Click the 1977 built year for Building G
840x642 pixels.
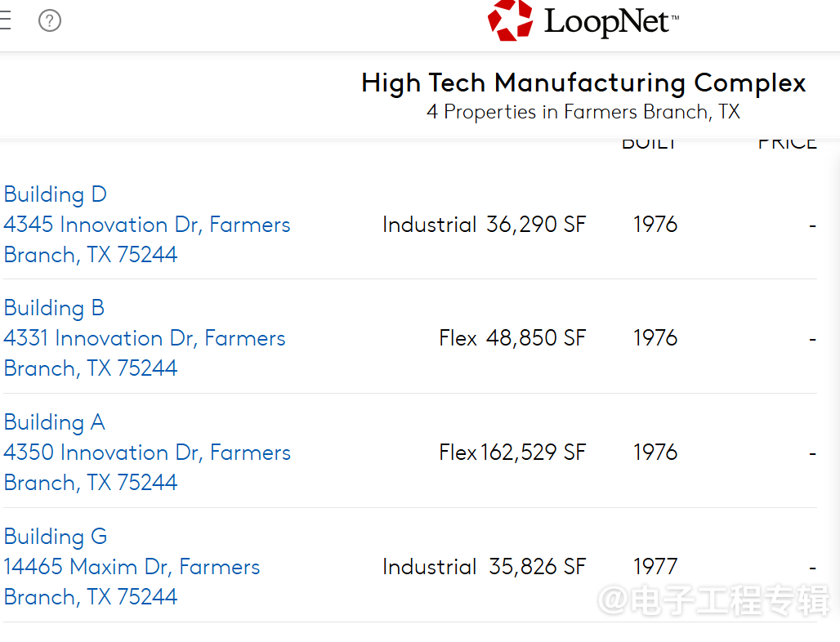(x=655, y=567)
